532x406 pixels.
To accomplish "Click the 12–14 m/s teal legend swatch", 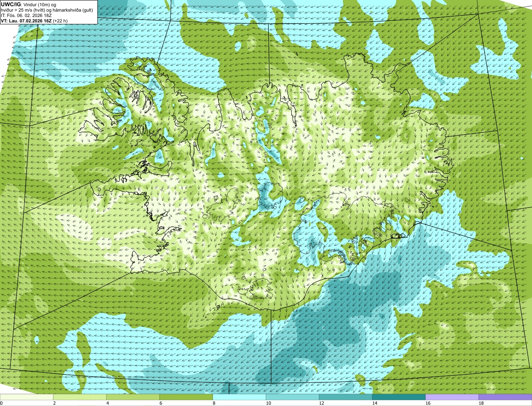I will 346,397.
